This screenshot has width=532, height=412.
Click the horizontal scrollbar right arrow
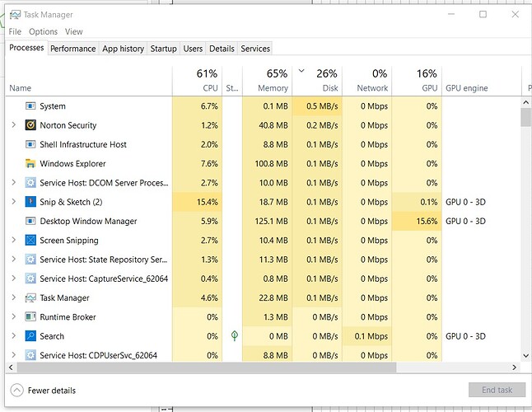[515, 368]
